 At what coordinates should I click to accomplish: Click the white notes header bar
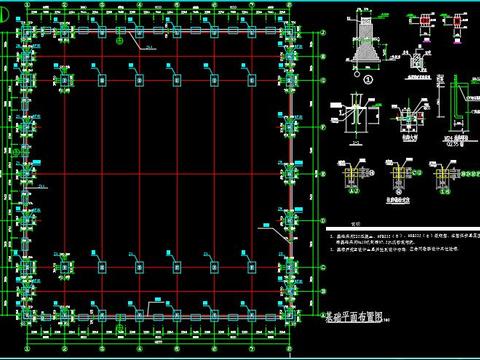(x=403, y=229)
